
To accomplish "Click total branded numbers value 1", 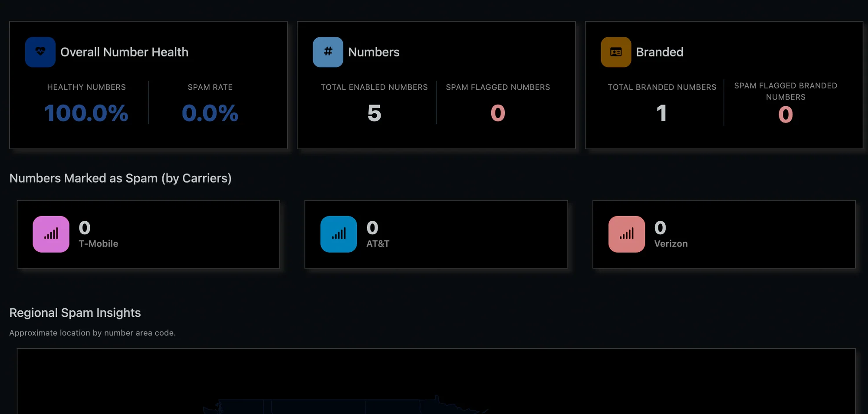I will (x=661, y=113).
